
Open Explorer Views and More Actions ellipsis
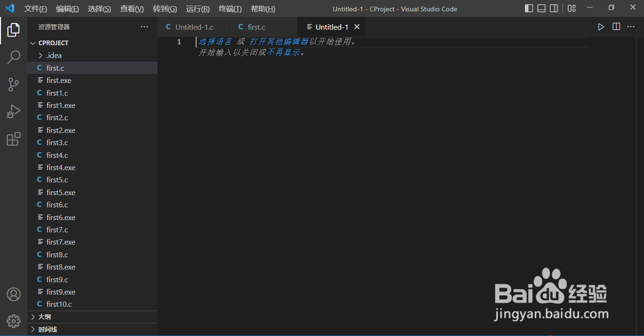tap(144, 27)
